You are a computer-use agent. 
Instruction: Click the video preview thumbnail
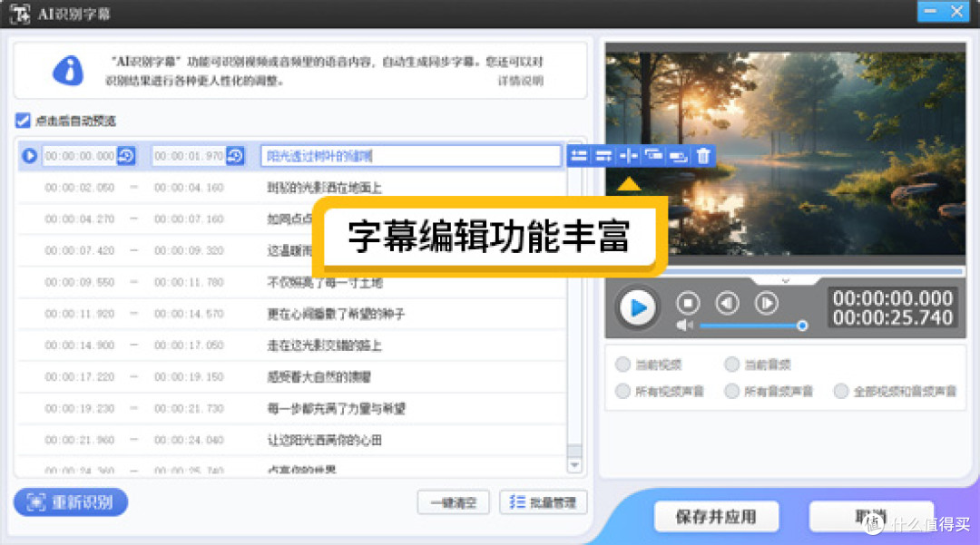[x=786, y=153]
